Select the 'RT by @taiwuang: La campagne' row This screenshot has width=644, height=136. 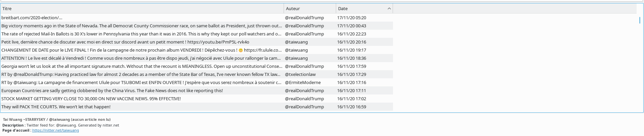click(x=196, y=82)
